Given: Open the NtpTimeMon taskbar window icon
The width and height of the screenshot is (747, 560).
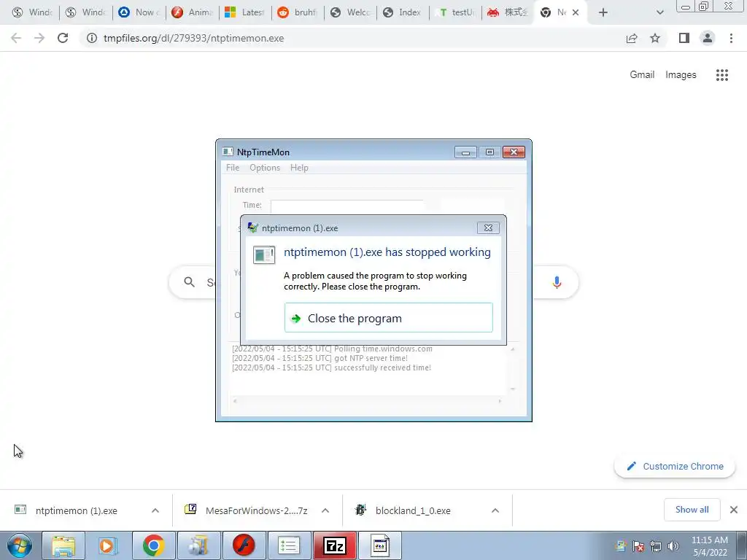Looking at the screenshot, I should 379,545.
